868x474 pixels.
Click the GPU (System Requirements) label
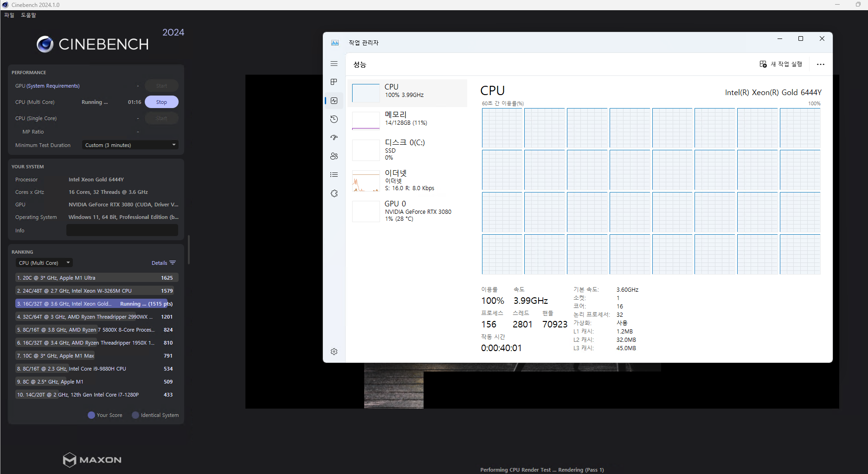47,86
